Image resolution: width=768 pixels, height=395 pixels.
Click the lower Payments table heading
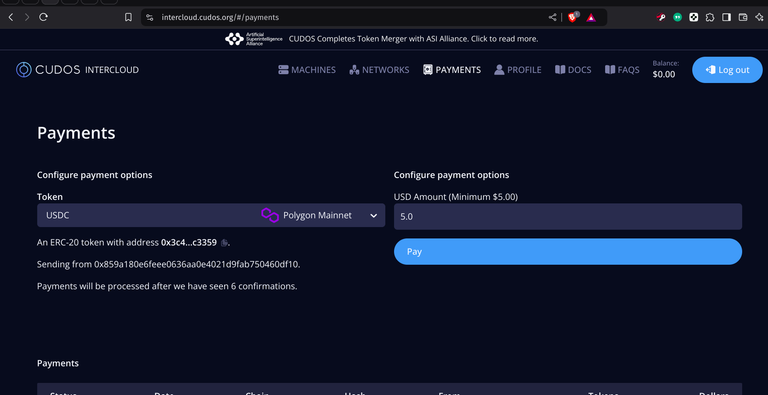click(58, 363)
